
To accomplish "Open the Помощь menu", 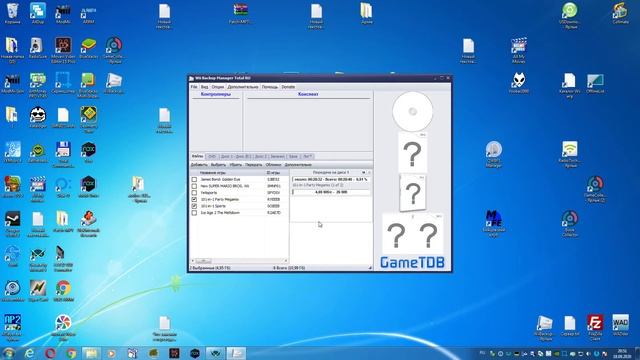I will pos(269,87).
